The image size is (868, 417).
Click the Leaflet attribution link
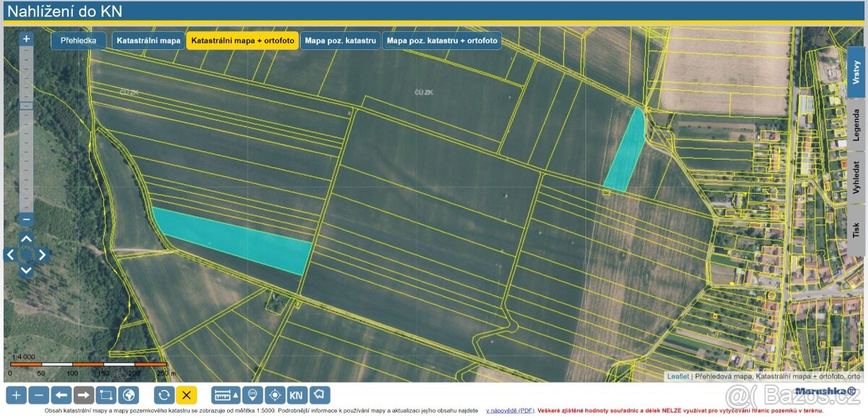(x=678, y=377)
